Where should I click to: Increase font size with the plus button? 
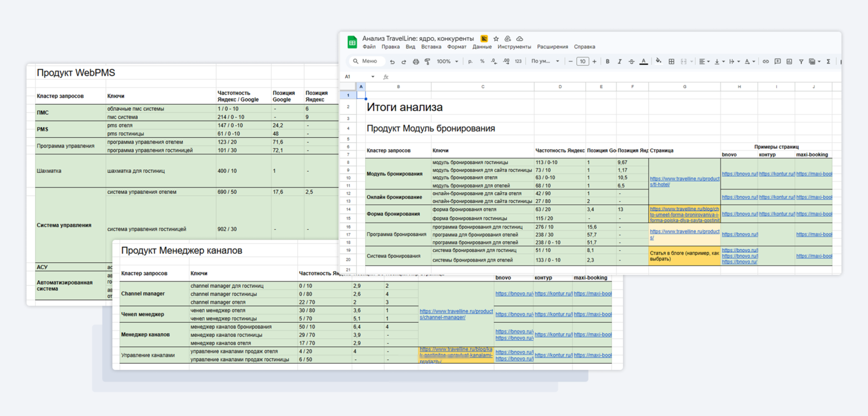594,62
